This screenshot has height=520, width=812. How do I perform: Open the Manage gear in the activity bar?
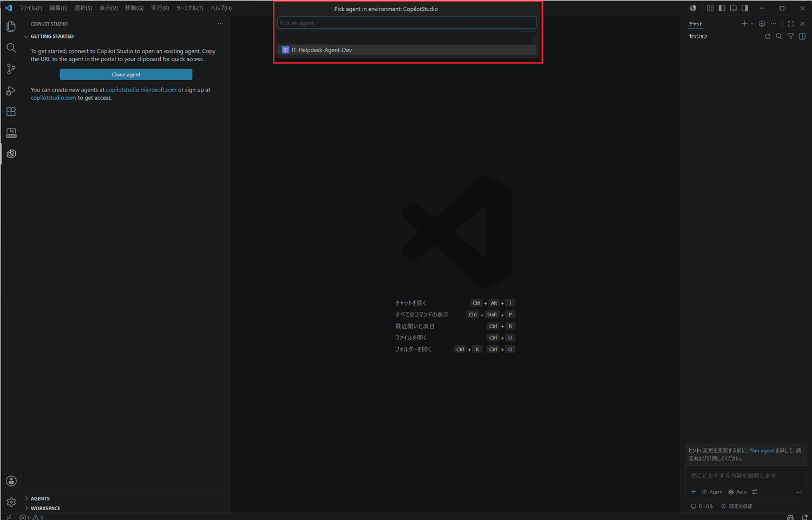click(11, 502)
